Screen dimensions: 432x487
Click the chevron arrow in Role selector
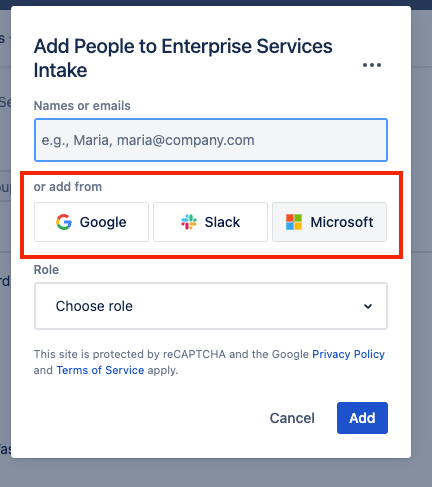pos(368,306)
